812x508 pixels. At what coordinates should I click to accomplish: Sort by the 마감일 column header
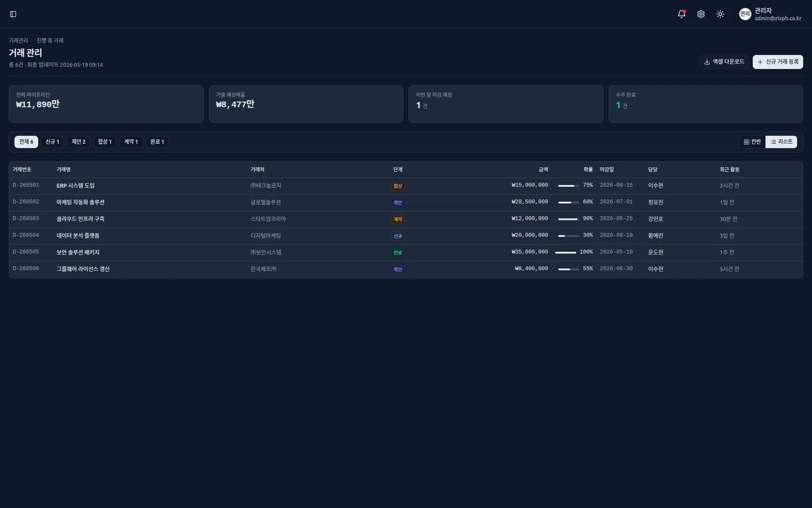tap(606, 170)
